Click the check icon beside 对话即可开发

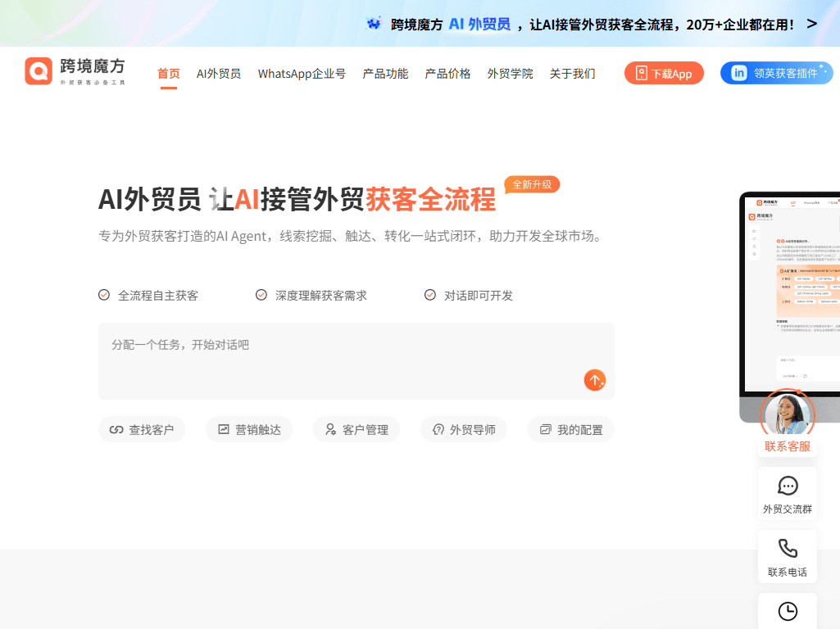click(429, 295)
